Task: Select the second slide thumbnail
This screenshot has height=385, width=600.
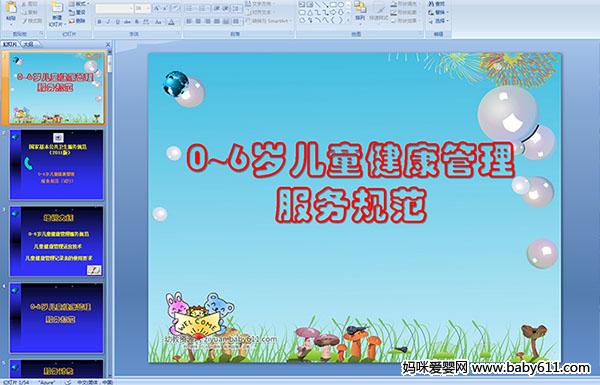Action: (57, 165)
